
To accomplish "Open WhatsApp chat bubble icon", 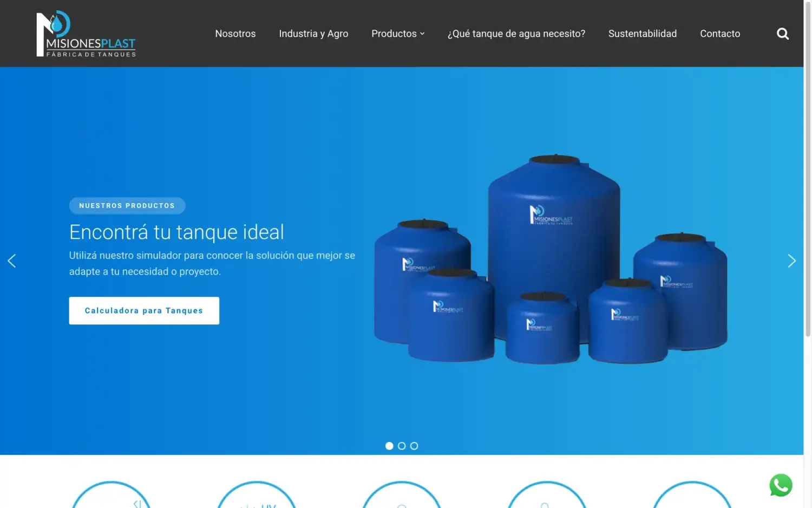I will coord(781,485).
